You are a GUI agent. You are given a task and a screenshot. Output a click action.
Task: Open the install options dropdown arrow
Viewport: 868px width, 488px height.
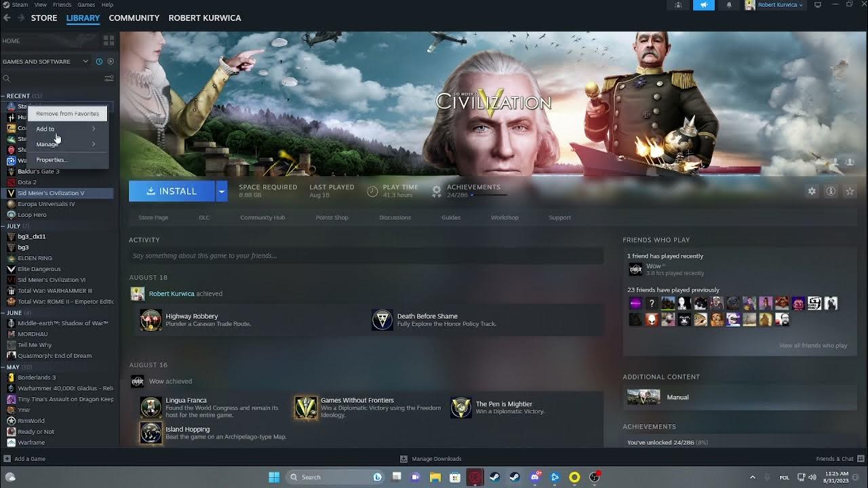pos(221,191)
